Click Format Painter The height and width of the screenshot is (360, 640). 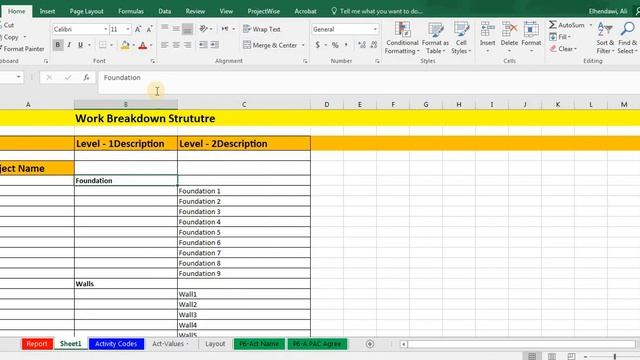point(22,49)
